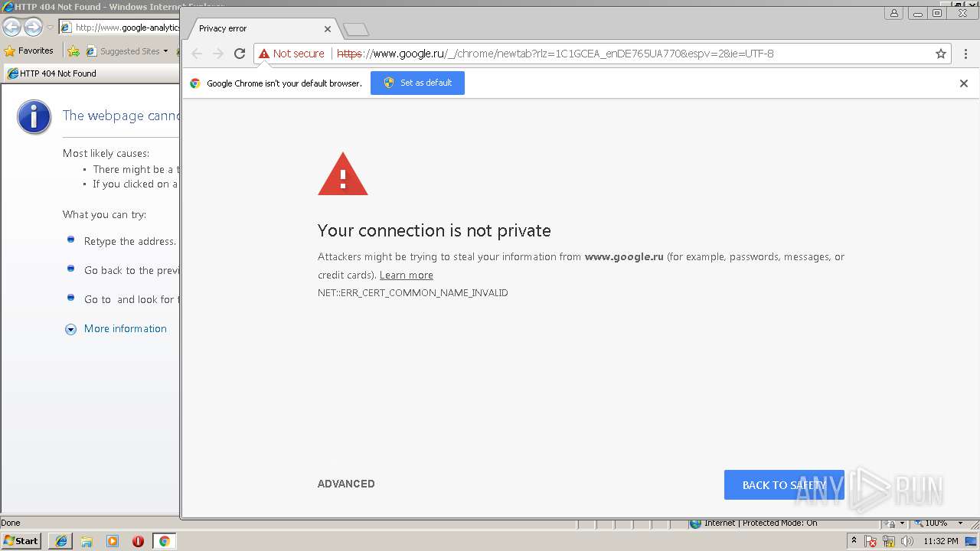The width and height of the screenshot is (980, 551).
Task: Open the Learn more link
Action: [407, 275]
